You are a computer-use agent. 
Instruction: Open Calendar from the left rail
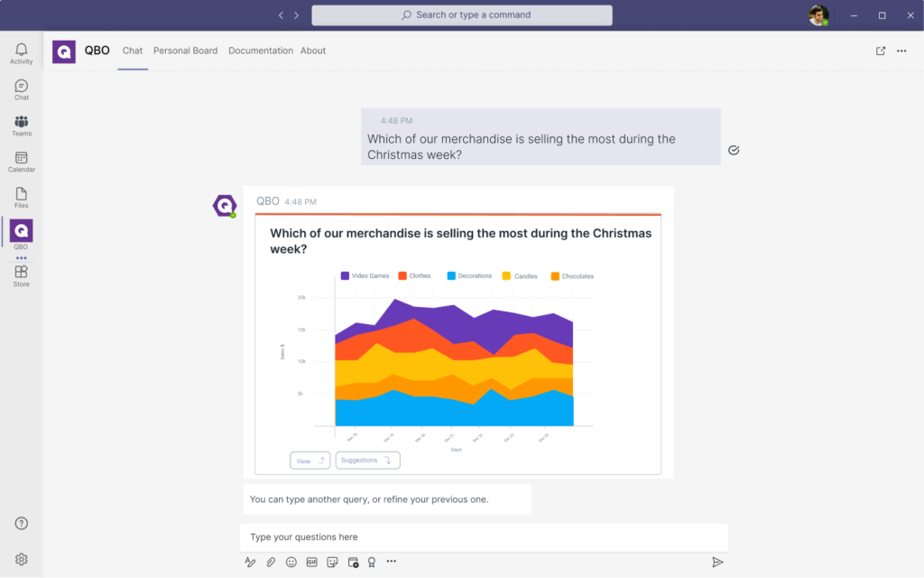coord(21,162)
